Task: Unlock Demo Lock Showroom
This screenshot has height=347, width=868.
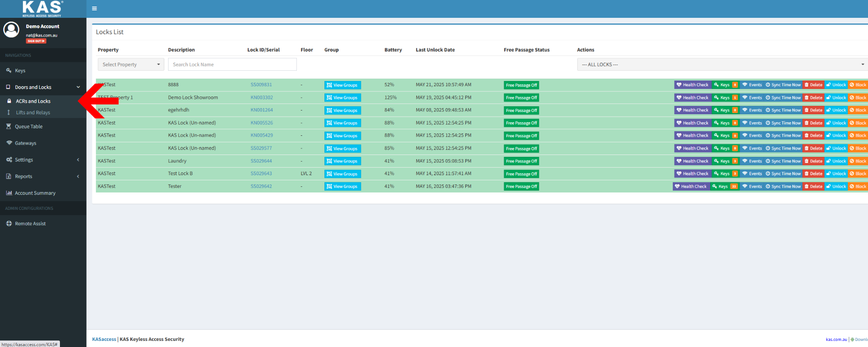Action: point(836,97)
